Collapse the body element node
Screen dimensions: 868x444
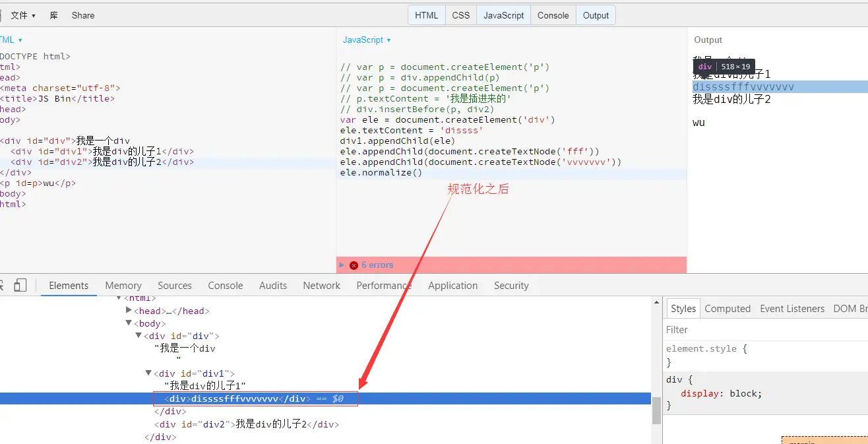coord(129,323)
